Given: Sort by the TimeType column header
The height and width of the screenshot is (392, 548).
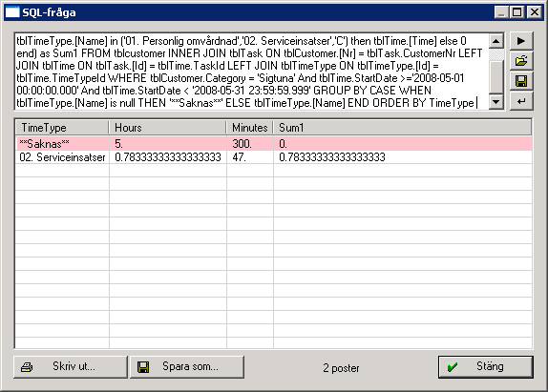Looking at the screenshot, I should pyautogui.click(x=62, y=128).
